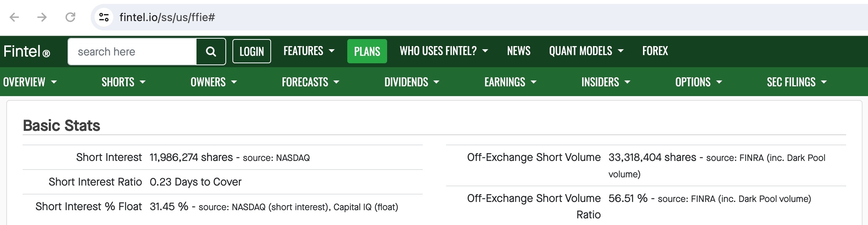Reload the page with refresh icon
This screenshot has height=225, width=868.
(x=70, y=17)
